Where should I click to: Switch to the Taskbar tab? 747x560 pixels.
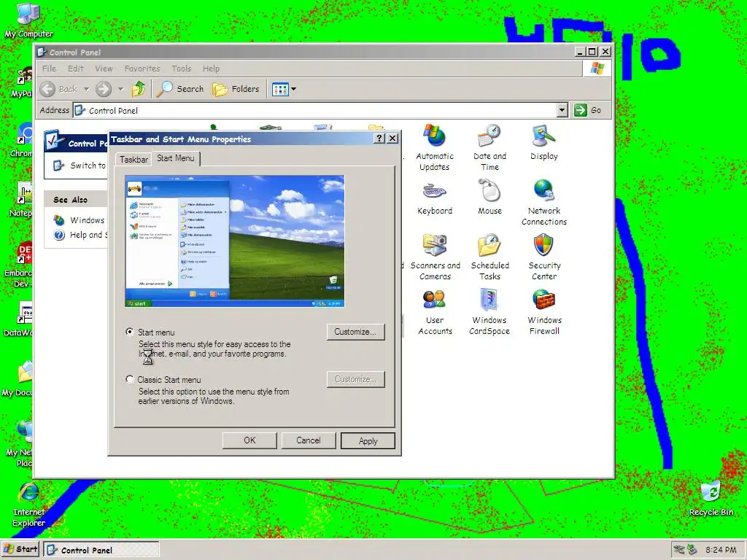[133, 160]
